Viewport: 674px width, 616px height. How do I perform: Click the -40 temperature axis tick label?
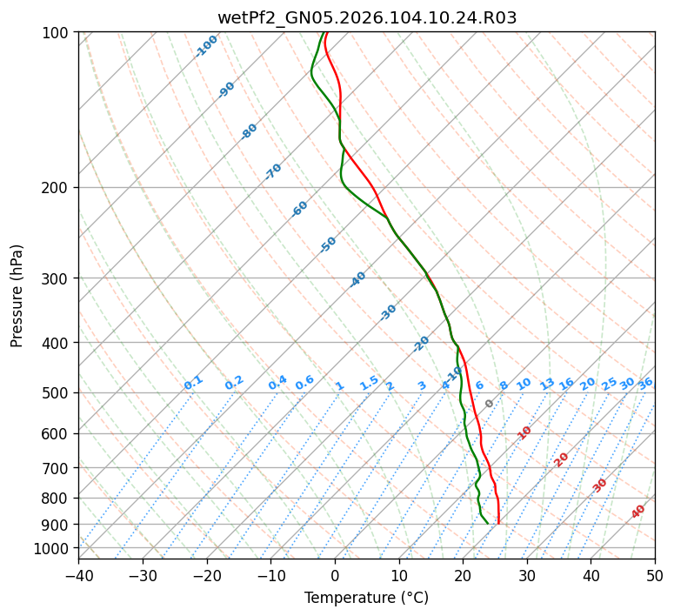coord(78,575)
